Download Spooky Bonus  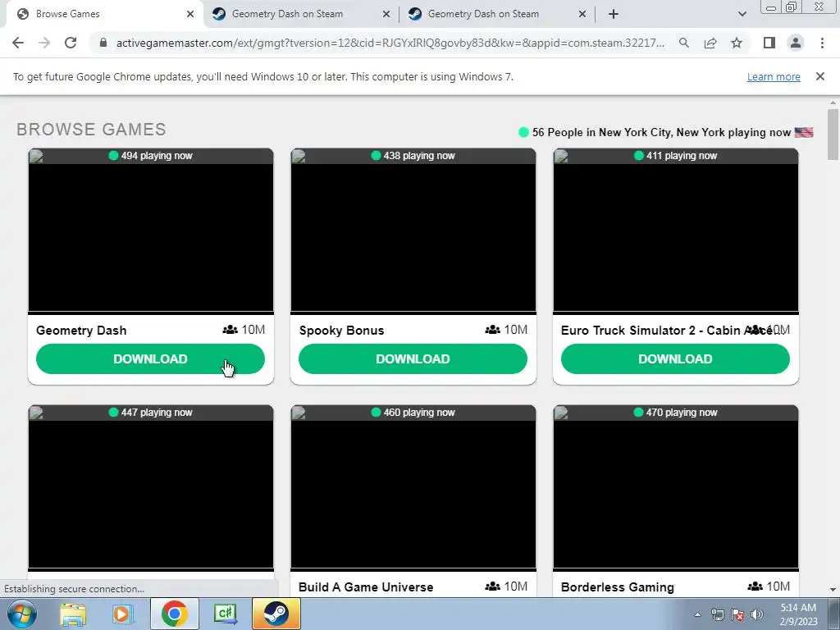[x=413, y=359]
